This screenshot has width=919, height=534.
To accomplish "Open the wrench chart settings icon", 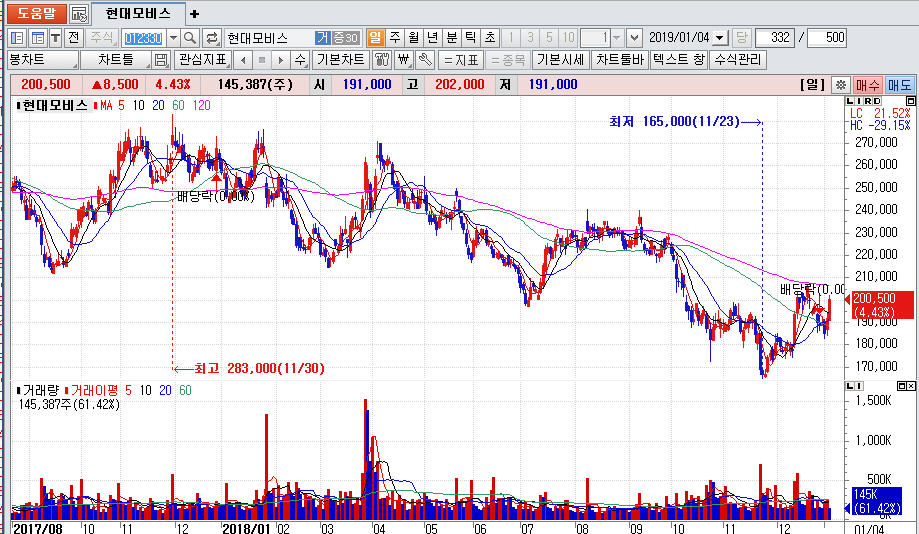I will pyautogui.click(x=424, y=60).
